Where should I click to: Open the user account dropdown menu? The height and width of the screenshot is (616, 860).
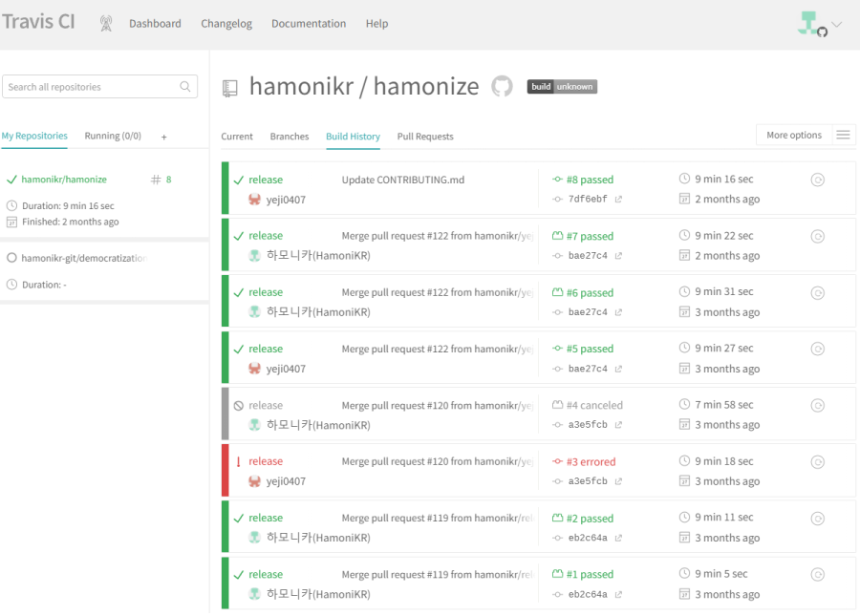pos(820,25)
